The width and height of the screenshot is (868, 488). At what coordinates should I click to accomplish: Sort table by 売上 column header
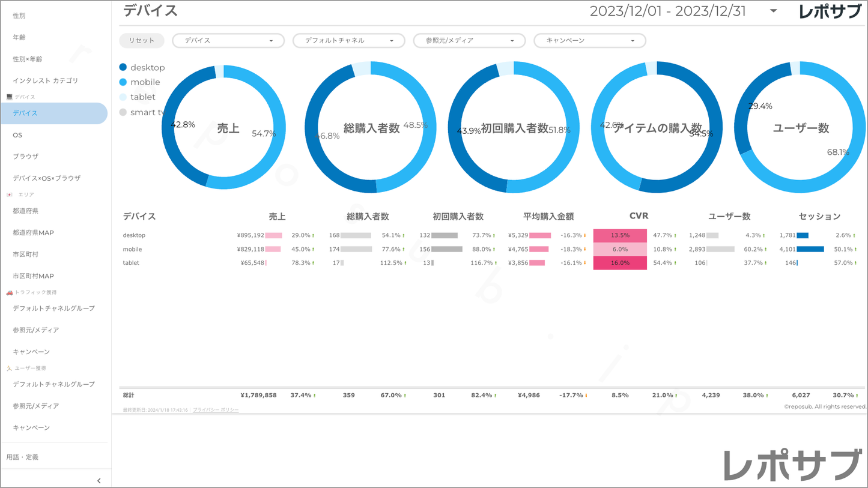tap(277, 217)
